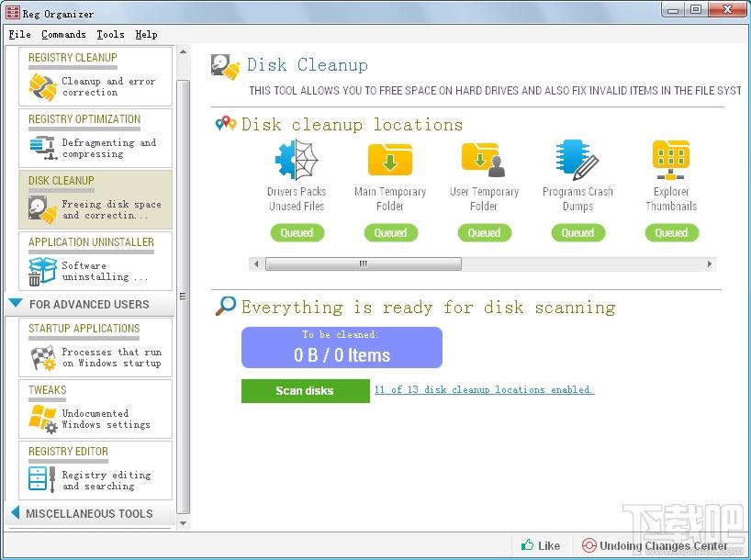751x560 pixels.
Task: Open Registry Cleanup from the sidebar
Action: tap(95, 77)
